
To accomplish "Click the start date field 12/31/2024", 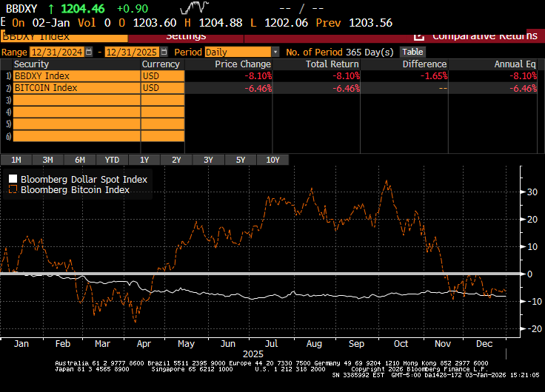I will (x=57, y=52).
